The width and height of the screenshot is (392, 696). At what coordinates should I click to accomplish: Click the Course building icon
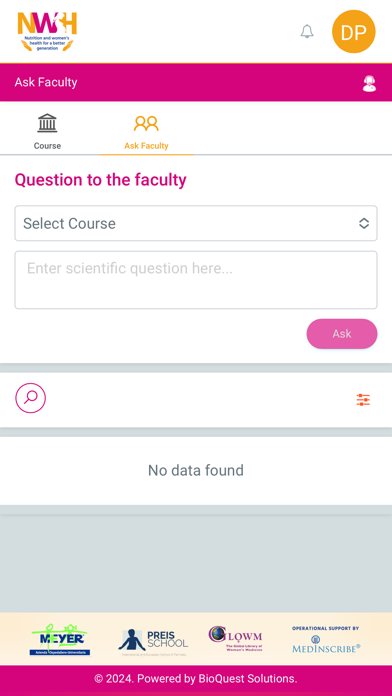tap(47, 123)
